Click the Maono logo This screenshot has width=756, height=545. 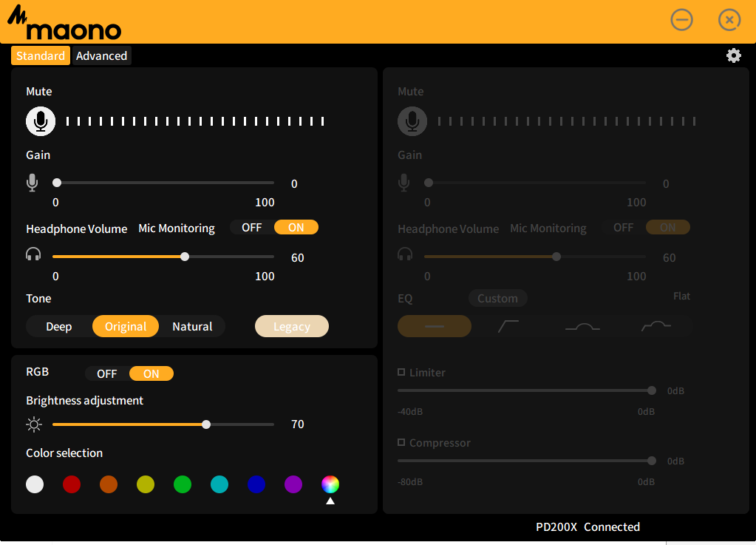coord(64,23)
